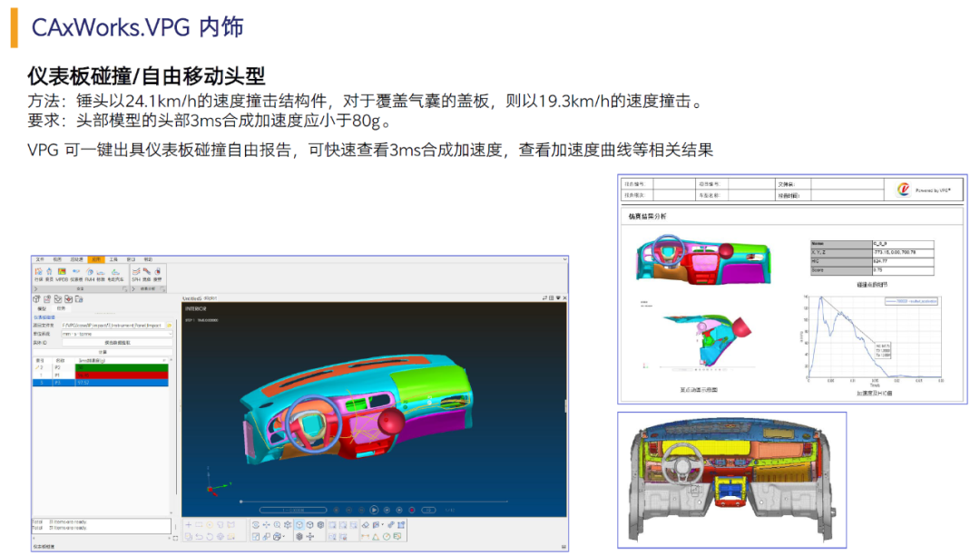
Task: Click the gear settings icon in view toolbar
Action: (288, 525)
